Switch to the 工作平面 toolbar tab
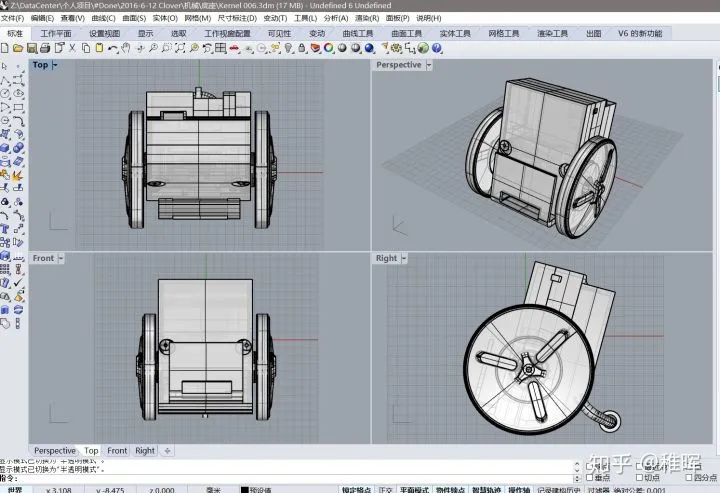720x493 pixels. click(x=56, y=34)
